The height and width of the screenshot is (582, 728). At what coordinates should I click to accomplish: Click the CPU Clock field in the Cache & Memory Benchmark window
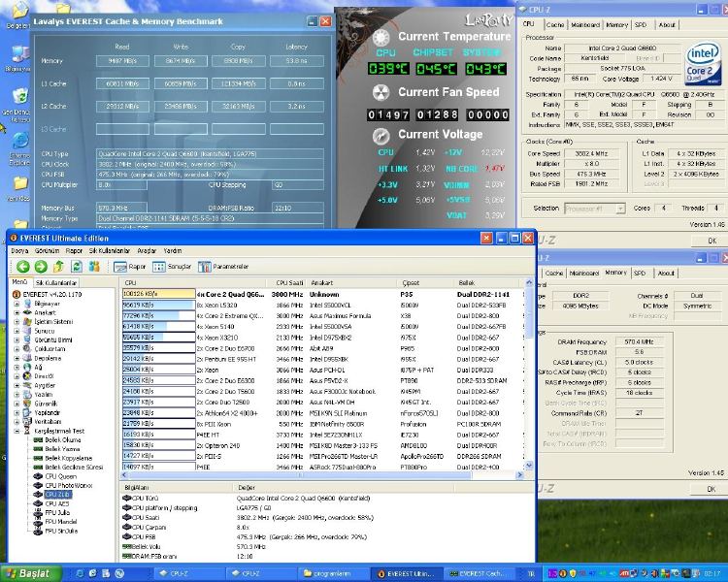[x=211, y=164]
